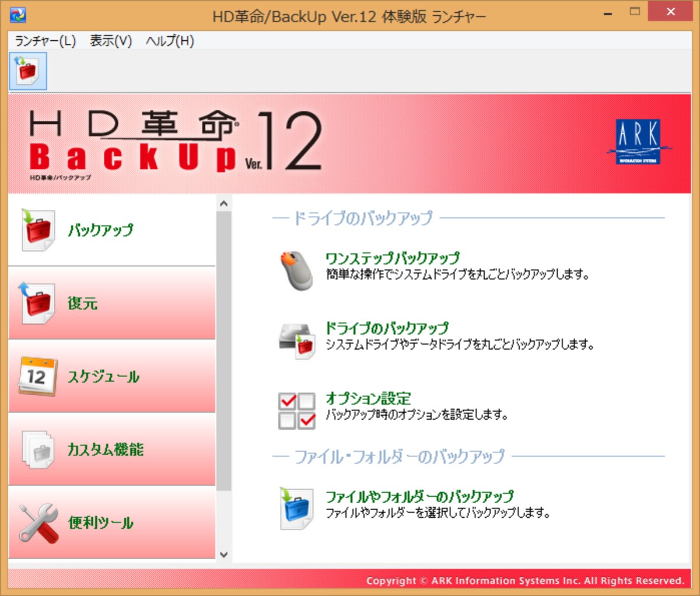Image resolution: width=700 pixels, height=596 pixels.
Task: Click the drive with briefcase icon
Action: (x=297, y=341)
